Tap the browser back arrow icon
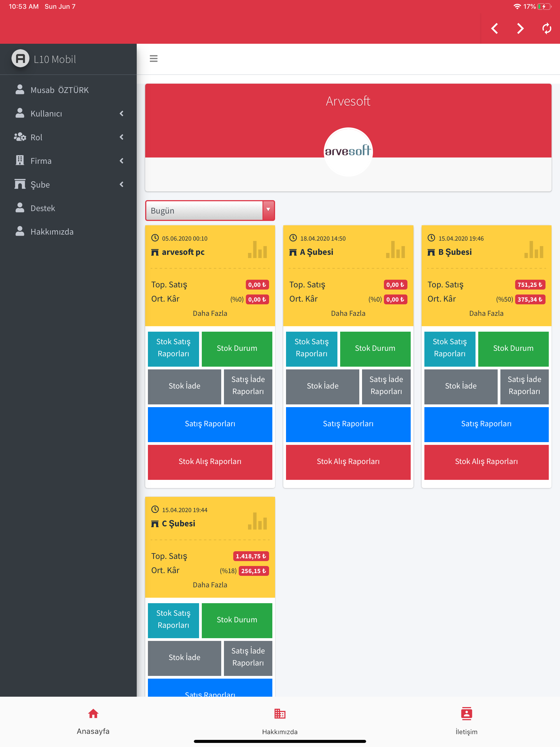The height and width of the screenshot is (747, 560). pos(494,29)
